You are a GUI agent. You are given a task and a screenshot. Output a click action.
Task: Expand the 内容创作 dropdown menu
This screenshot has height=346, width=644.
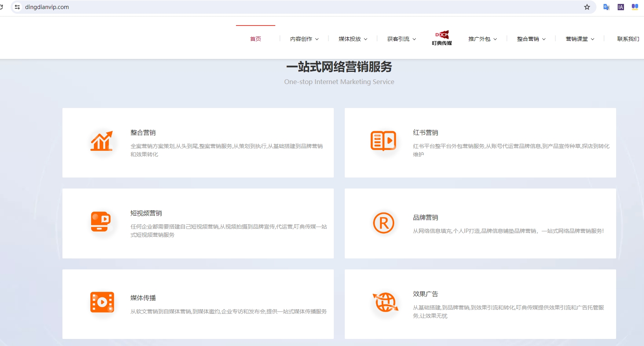click(304, 39)
